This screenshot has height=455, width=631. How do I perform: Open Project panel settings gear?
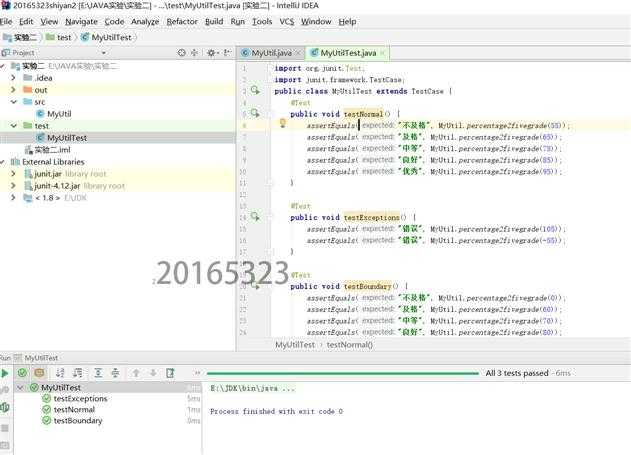(212, 53)
